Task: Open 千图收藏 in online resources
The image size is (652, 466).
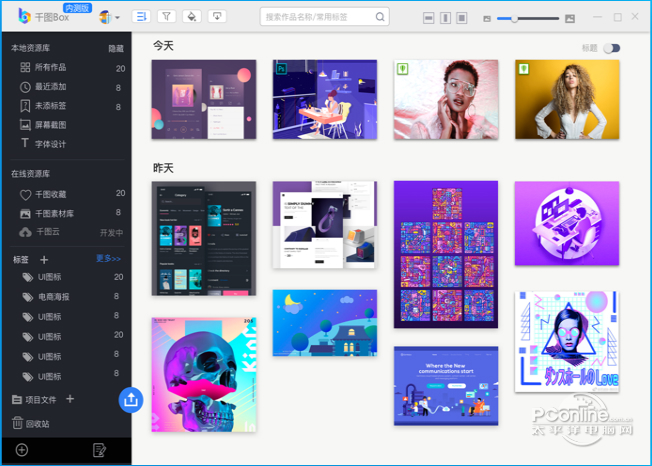Action: pyautogui.click(x=50, y=194)
